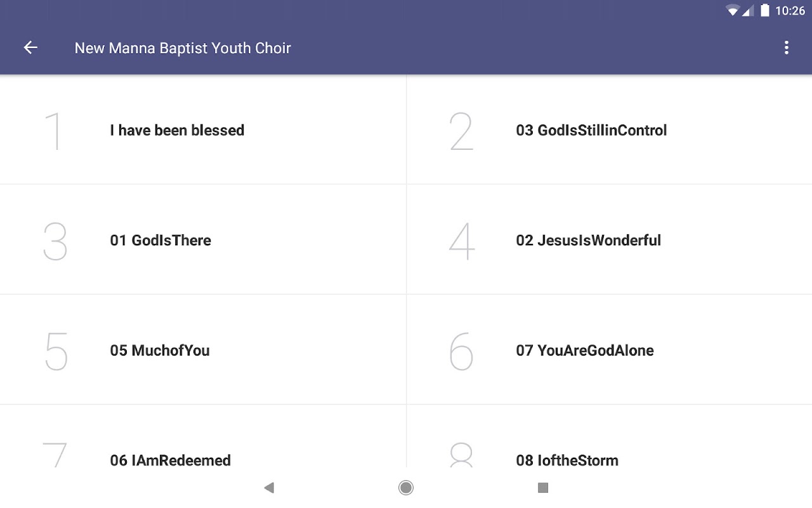The width and height of the screenshot is (812, 508).
Task: Tap the battery status icon
Action: (x=764, y=11)
